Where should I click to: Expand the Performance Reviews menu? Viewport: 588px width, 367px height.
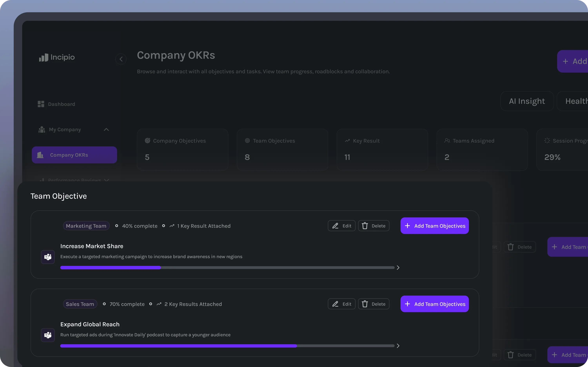106,180
